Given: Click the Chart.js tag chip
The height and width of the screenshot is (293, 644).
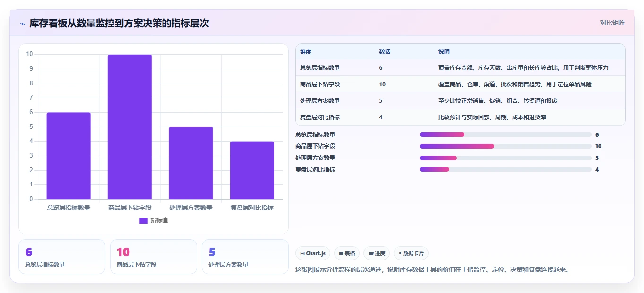Looking at the screenshot, I should pyautogui.click(x=313, y=253).
